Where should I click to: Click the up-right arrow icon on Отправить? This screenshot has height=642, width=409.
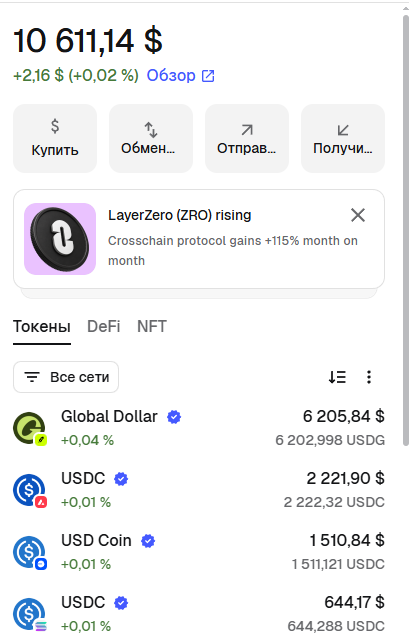click(247, 130)
